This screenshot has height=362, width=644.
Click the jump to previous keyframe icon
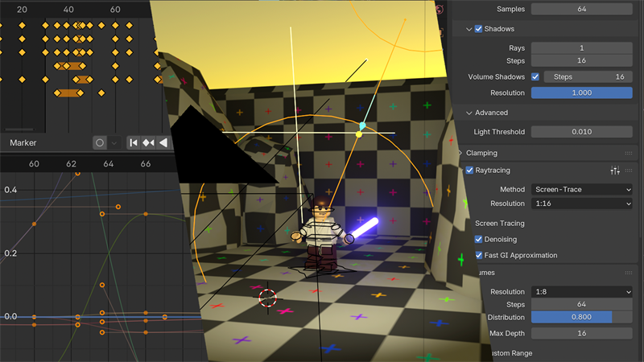pyautogui.click(x=148, y=142)
